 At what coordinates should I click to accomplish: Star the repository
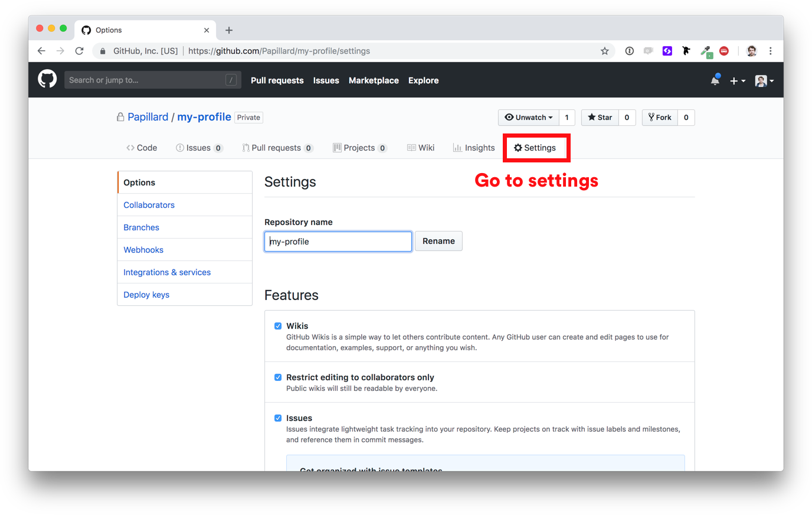click(x=600, y=118)
